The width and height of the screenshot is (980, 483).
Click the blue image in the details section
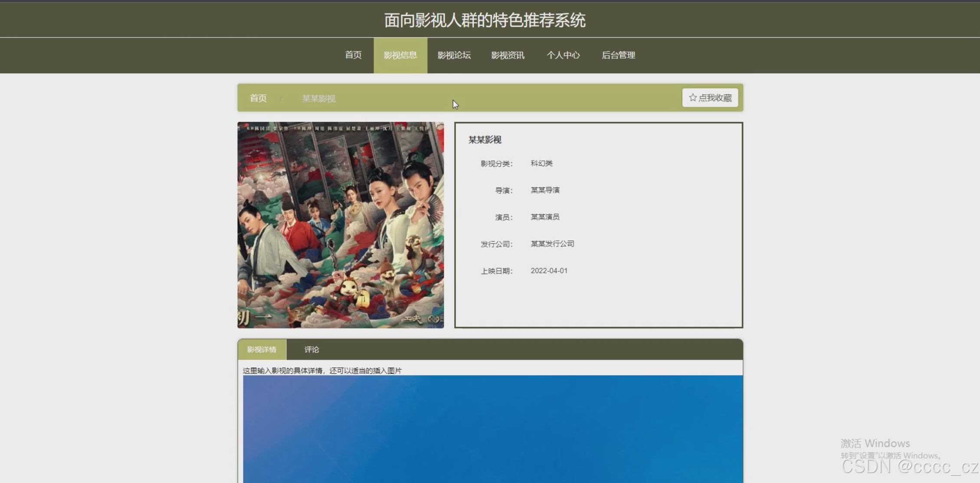[x=492, y=429]
